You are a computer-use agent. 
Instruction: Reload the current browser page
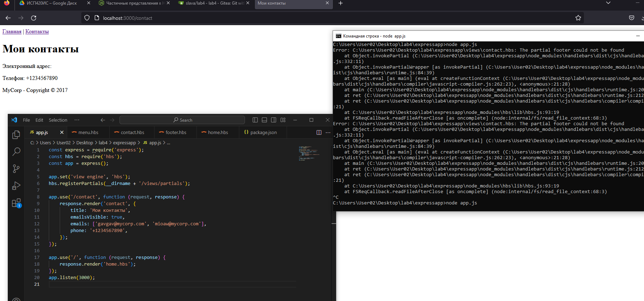34,18
